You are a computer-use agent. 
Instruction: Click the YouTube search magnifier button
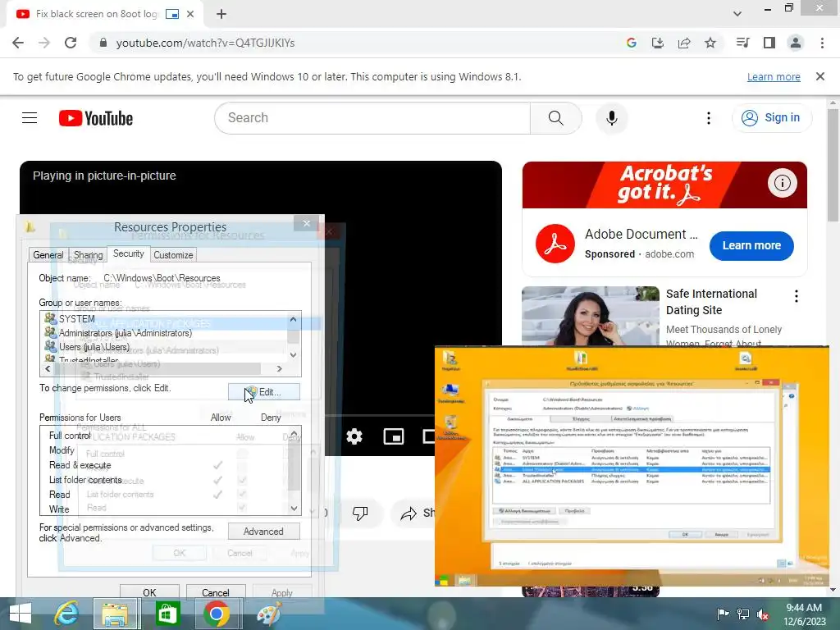555,118
